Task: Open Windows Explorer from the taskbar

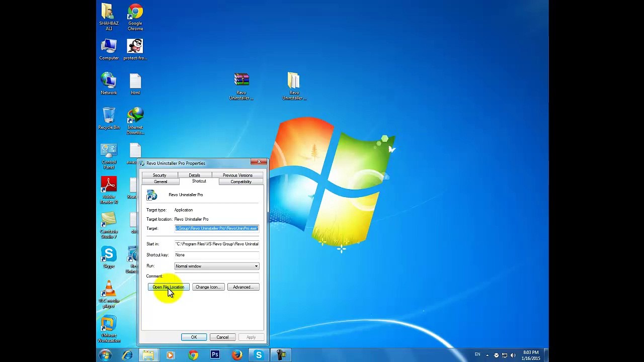Action: click(x=148, y=355)
